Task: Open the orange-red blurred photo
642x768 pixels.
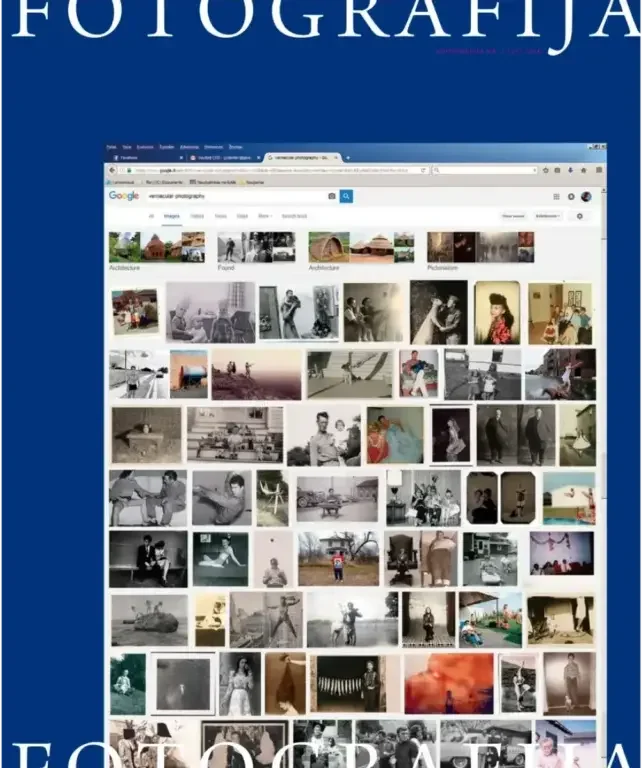Action: 449,684
